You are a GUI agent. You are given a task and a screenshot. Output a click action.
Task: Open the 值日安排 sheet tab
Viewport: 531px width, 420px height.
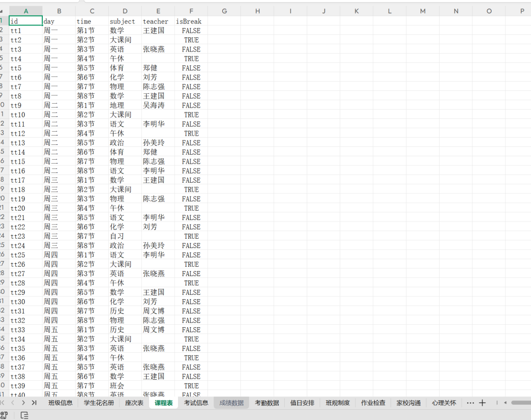click(302, 403)
